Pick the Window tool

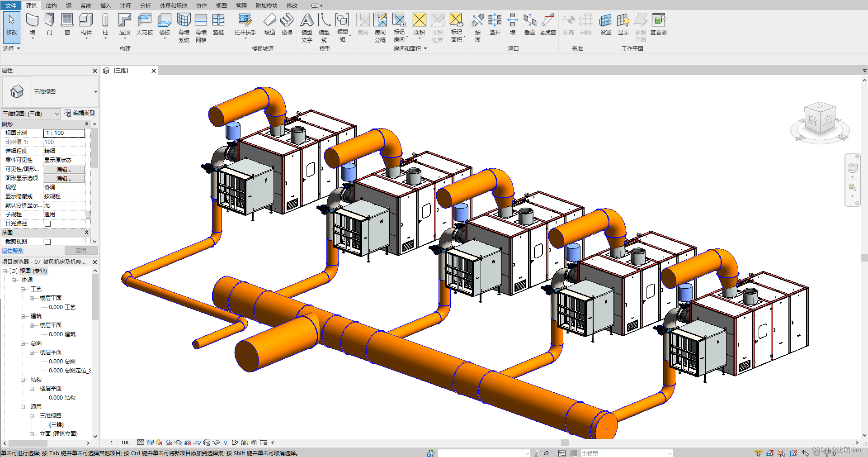point(67,24)
